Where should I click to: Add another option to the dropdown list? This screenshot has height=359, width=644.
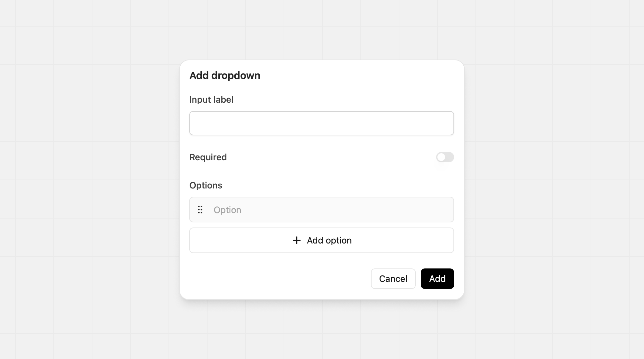[x=321, y=240]
